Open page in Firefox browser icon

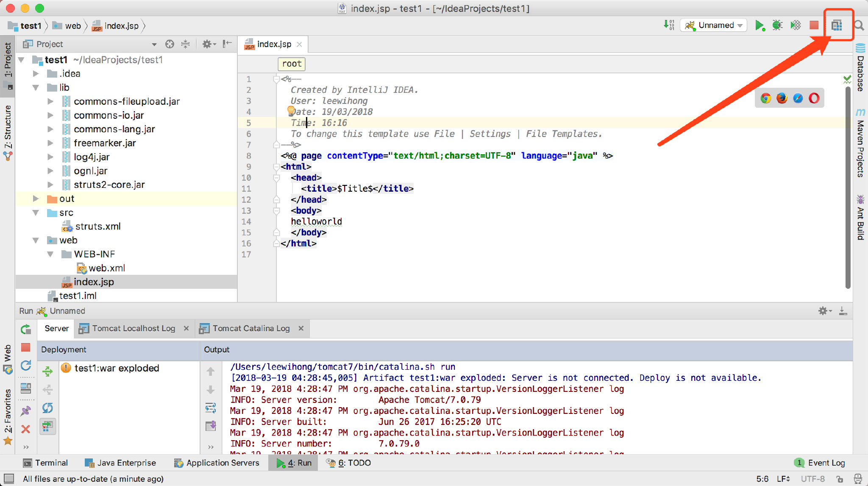(x=782, y=98)
